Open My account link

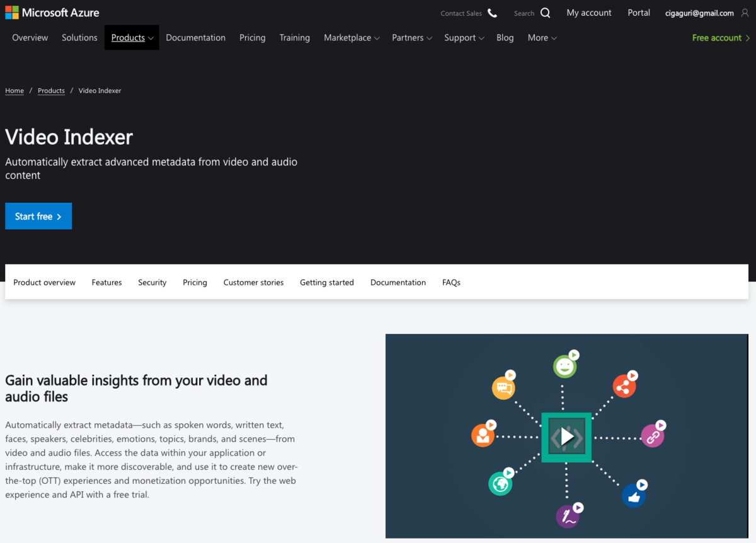[589, 13]
